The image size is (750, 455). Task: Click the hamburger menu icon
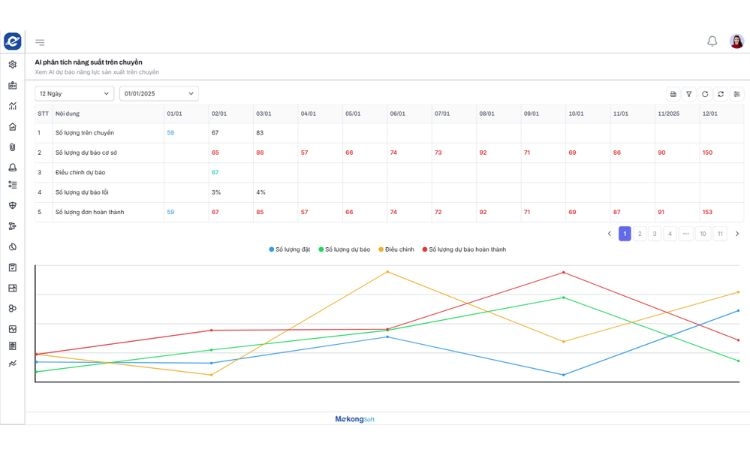[40, 42]
